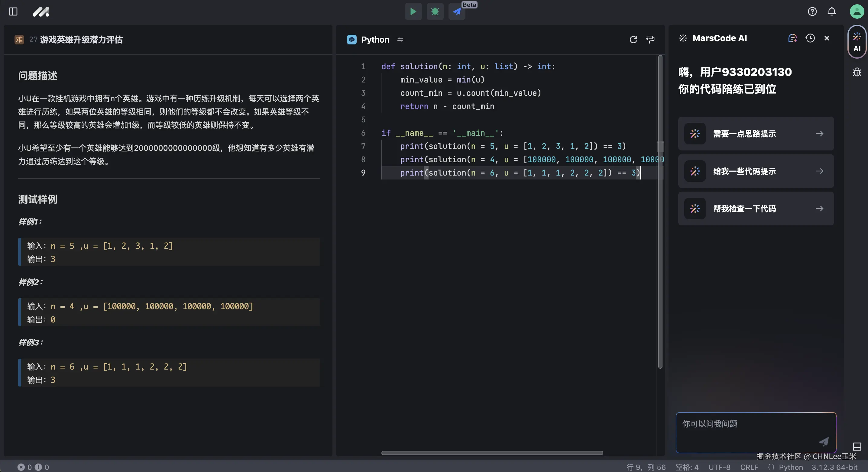Reset code with the refresh icon
This screenshot has height=472, width=868.
click(x=633, y=39)
